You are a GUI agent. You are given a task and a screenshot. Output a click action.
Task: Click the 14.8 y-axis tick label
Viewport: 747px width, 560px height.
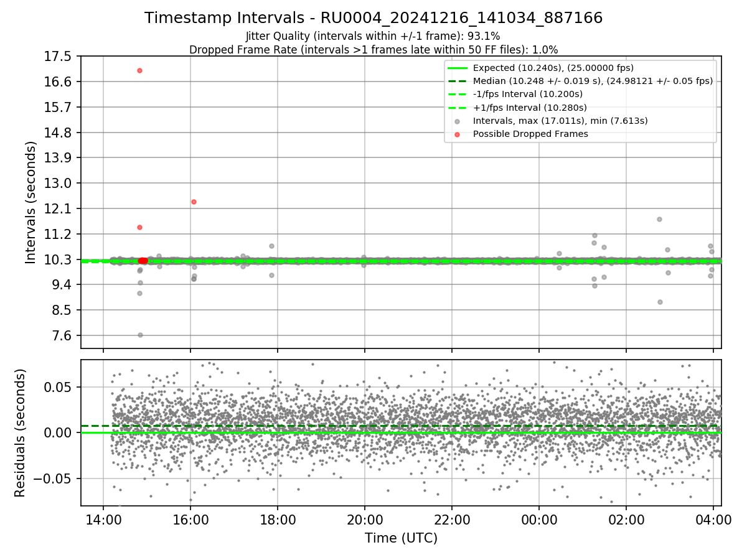point(59,133)
